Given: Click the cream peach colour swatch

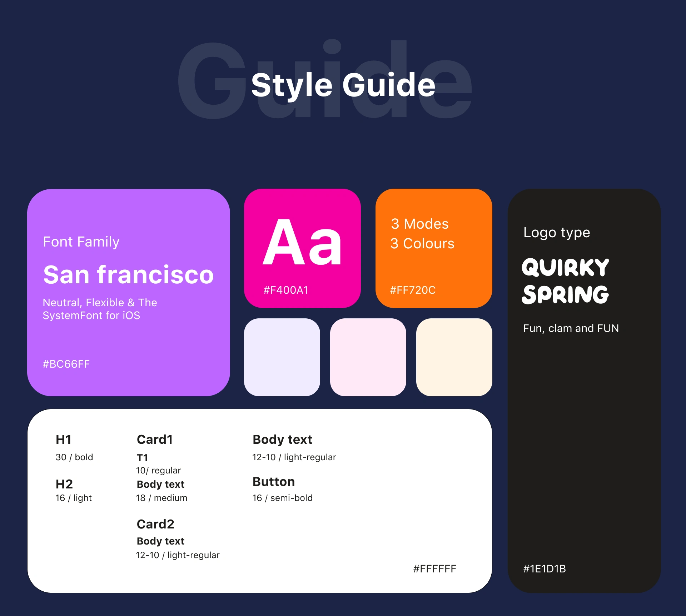Looking at the screenshot, I should coord(454,357).
